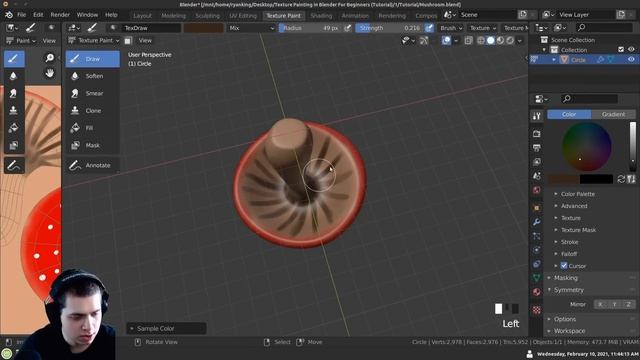Hide the Collection with its eye icon
The height and width of the screenshot is (360, 640).
click(631, 49)
